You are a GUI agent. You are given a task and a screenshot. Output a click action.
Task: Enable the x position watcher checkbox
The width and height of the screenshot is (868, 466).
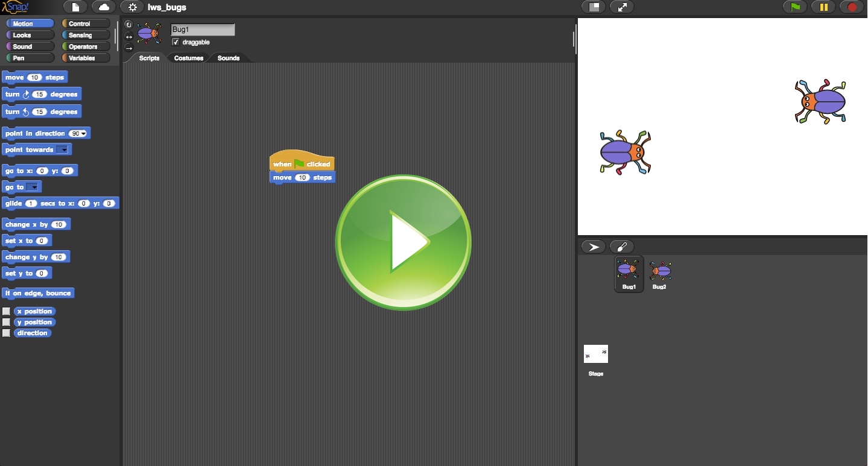click(x=7, y=312)
